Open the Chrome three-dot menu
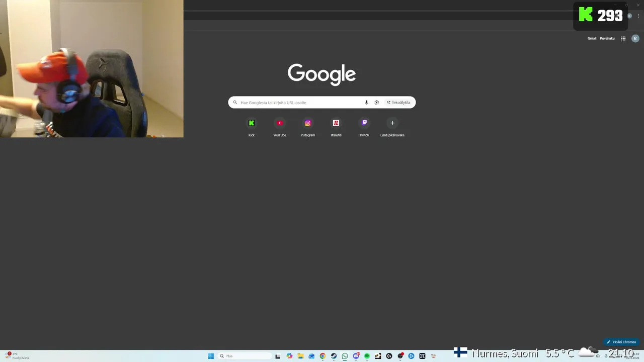This screenshot has width=644, height=362. [638, 16]
